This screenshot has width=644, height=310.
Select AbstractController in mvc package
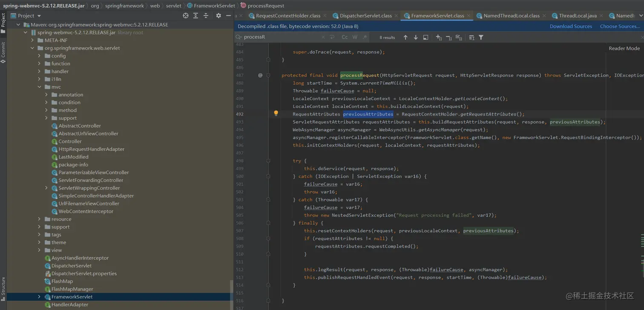tap(80, 126)
